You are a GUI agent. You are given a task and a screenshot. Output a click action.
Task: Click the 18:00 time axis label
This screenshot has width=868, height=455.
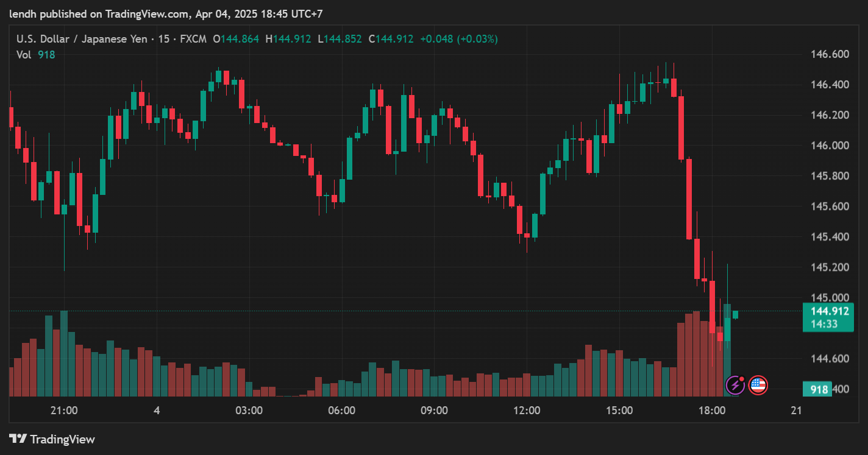[712, 411]
